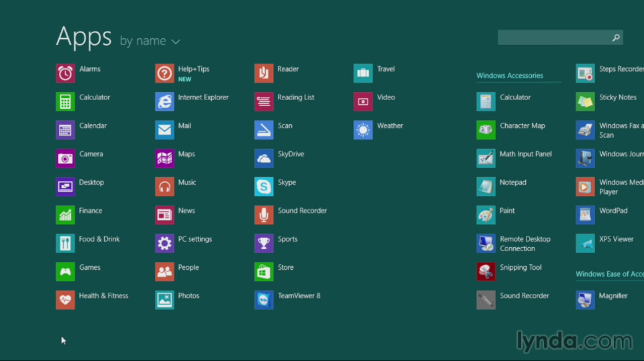Launch the Store app icon
Viewport: 644px width, 361px height.
tap(264, 272)
